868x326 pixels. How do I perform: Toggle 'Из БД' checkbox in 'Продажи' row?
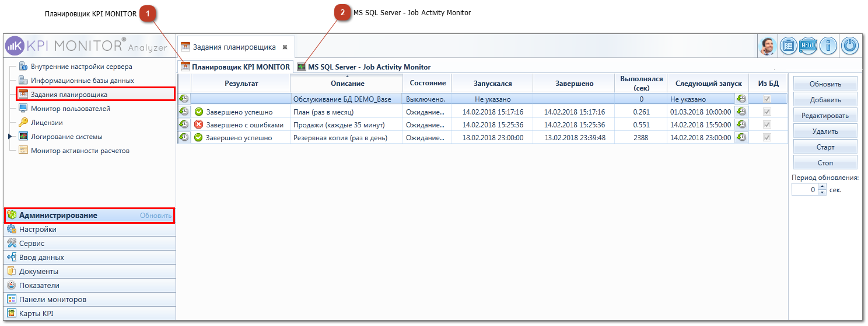[768, 124]
